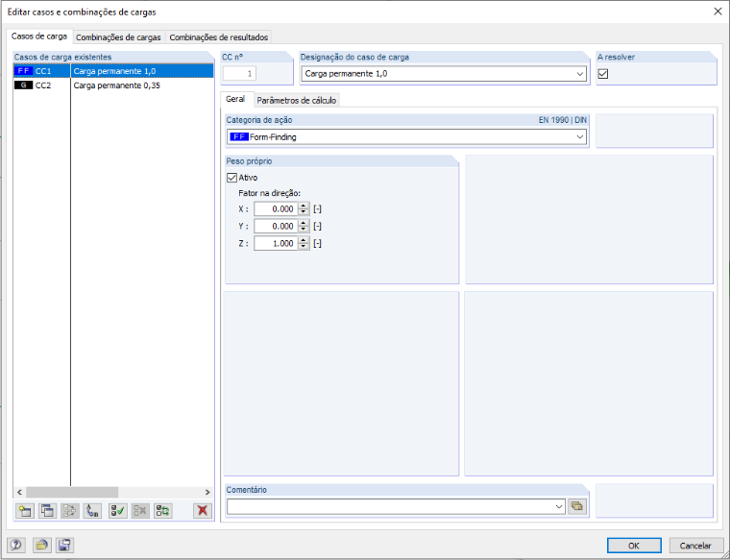Select 'Carga permanente 1,0' in list

pos(114,71)
